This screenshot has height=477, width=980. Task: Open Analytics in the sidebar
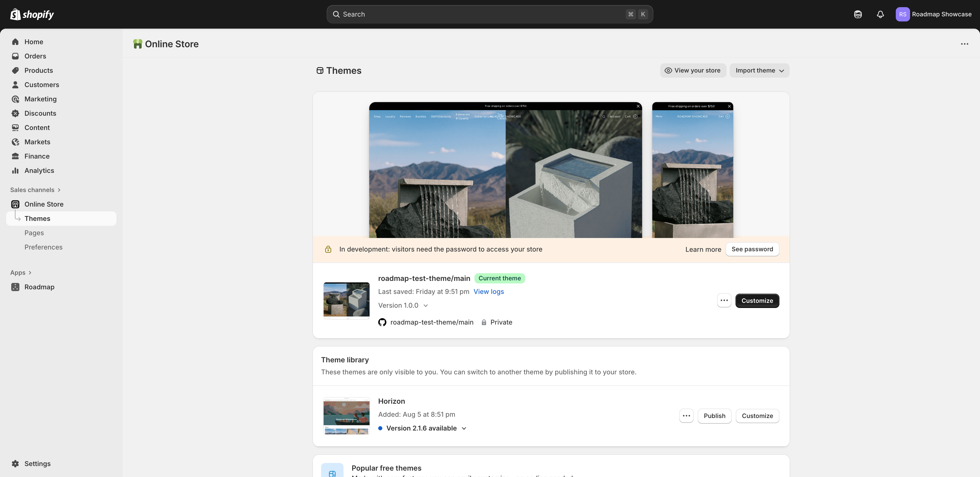39,171
